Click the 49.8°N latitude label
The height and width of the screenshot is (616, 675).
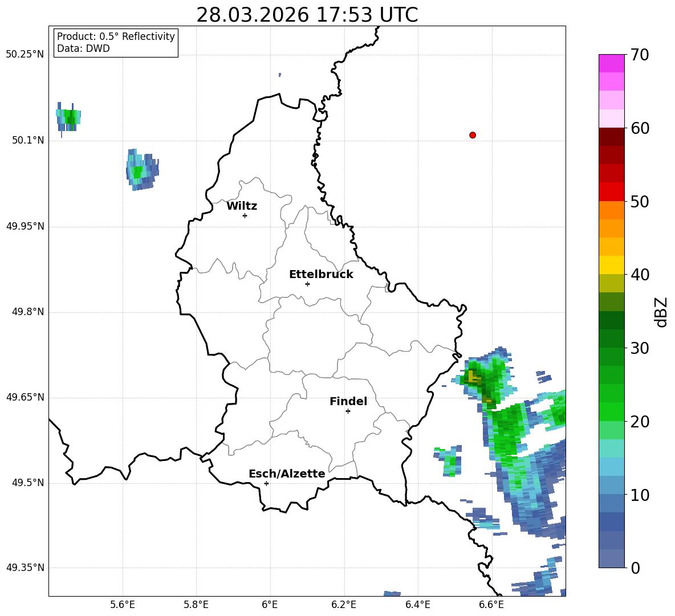click(27, 312)
